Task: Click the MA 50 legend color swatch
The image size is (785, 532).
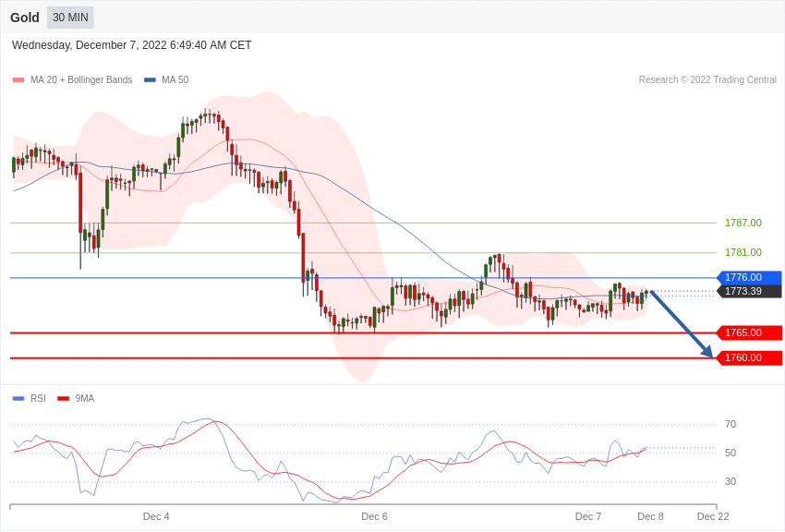Action: pyautogui.click(x=150, y=79)
